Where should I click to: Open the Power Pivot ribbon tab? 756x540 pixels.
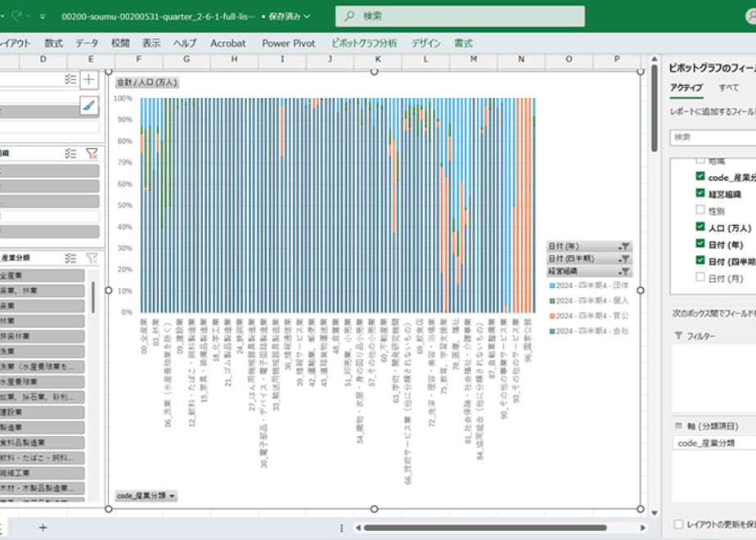[x=288, y=43]
